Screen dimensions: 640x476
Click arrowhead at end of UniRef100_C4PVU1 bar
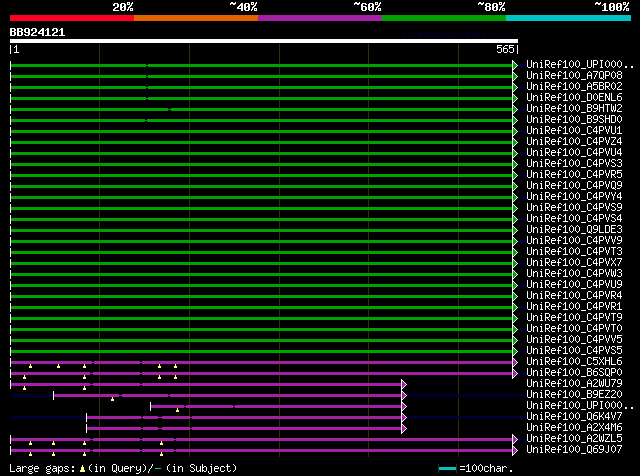click(x=515, y=130)
